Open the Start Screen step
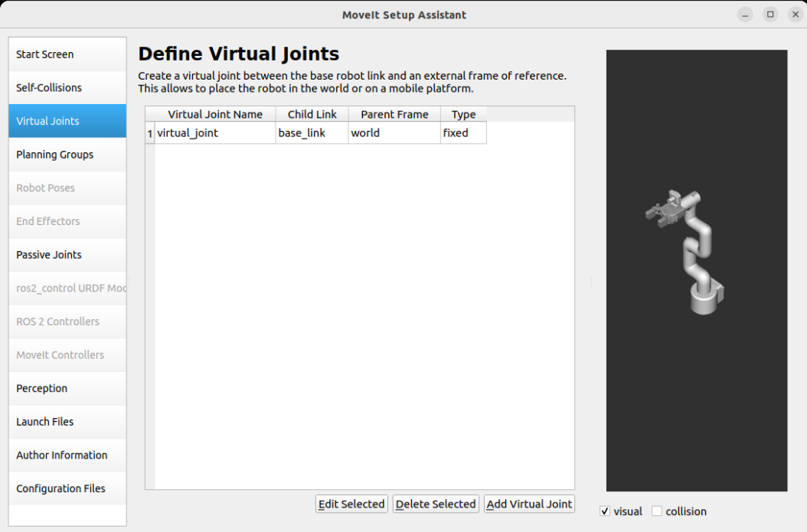807x532 pixels. (x=67, y=54)
